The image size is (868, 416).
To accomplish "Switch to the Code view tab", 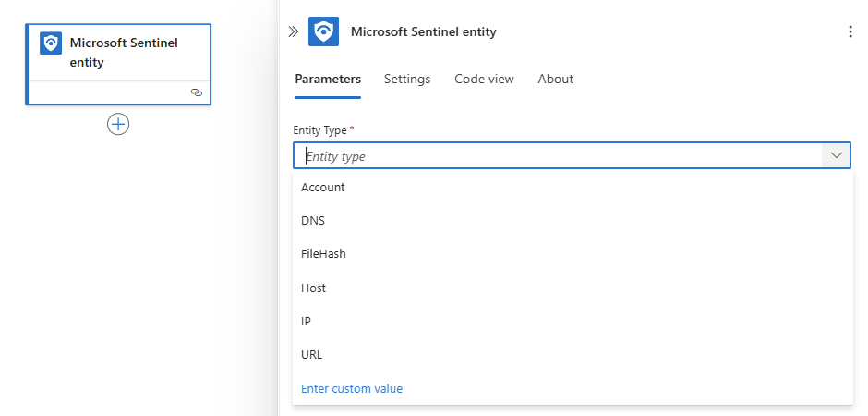I will (x=484, y=80).
